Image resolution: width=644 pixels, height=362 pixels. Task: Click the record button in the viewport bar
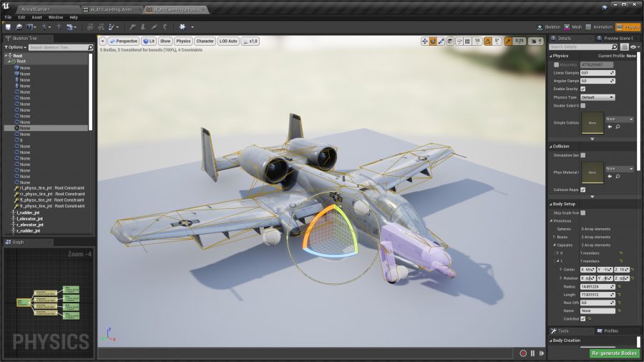(523, 353)
